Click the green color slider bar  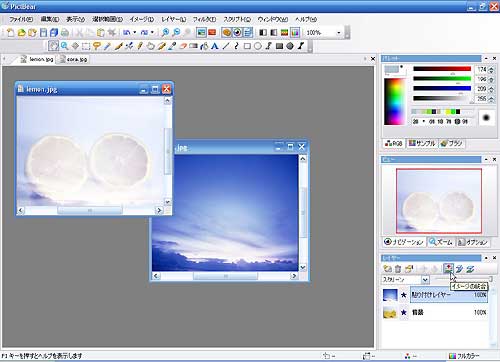(x=442, y=79)
